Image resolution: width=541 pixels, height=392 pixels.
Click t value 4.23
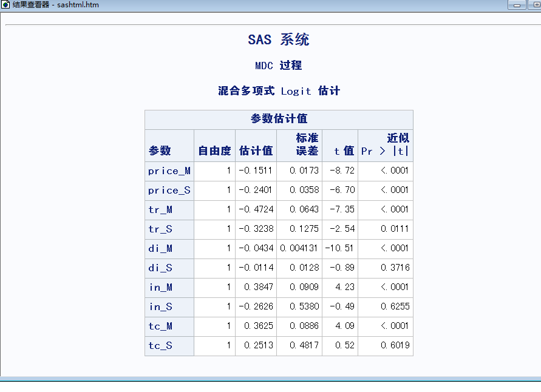(345, 287)
